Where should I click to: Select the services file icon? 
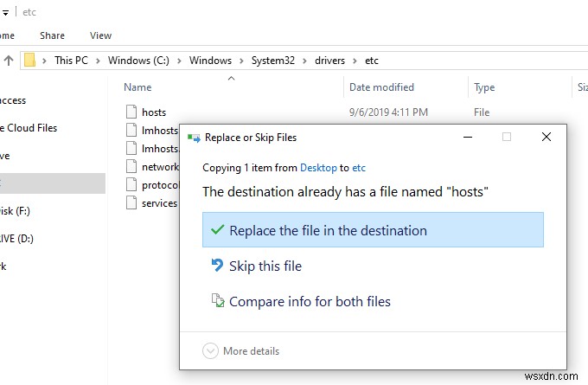pyautogui.click(x=131, y=202)
